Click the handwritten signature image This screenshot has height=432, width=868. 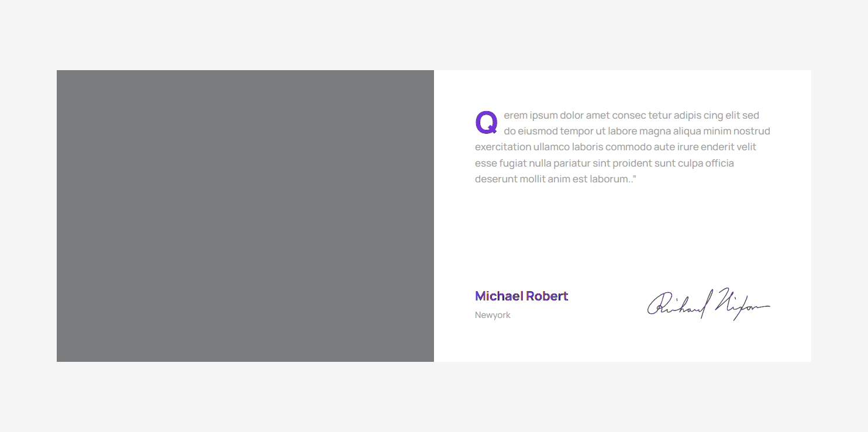click(x=708, y=304)
